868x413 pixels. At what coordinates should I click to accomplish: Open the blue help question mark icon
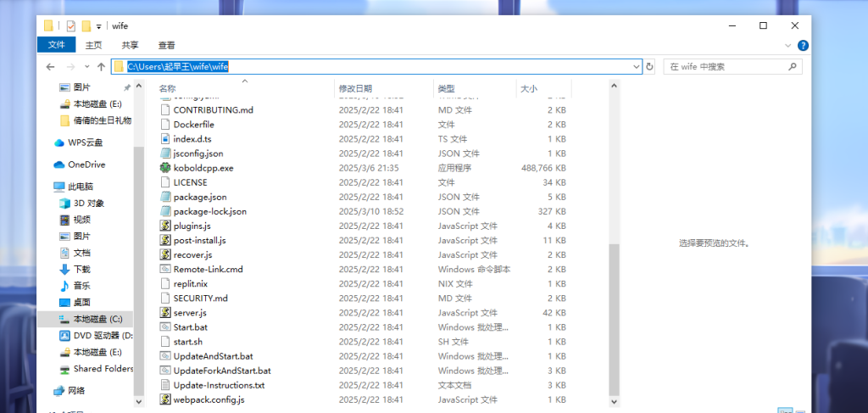click(803, 45)
